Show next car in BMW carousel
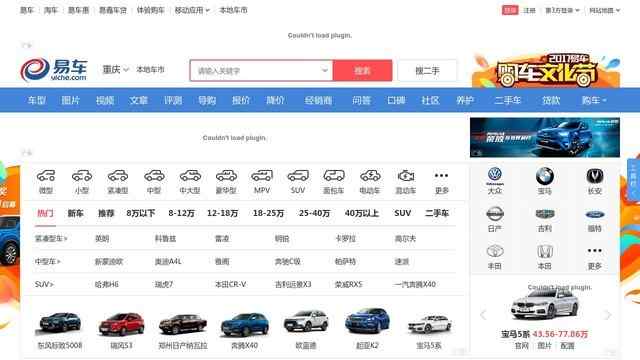The height and width of the screenshot is (360, 640). tap(607, 315)
